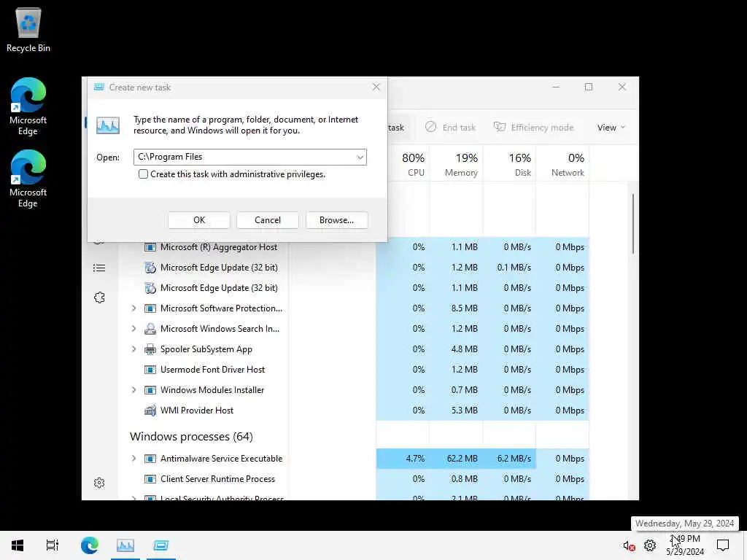Launch Microsoft Edge from the taskbar
This screenshot has height=560, width=747.
pos(90,545)
